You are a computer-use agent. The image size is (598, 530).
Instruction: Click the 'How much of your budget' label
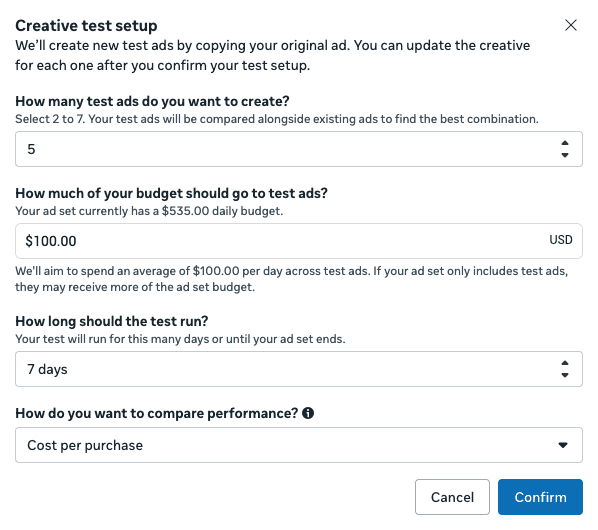(x=171, y=193)
